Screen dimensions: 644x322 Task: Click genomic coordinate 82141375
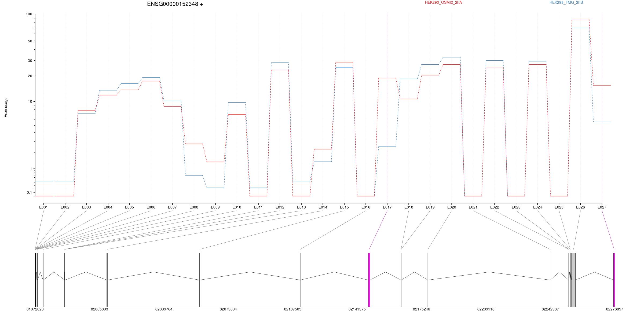tap(357, 309)
